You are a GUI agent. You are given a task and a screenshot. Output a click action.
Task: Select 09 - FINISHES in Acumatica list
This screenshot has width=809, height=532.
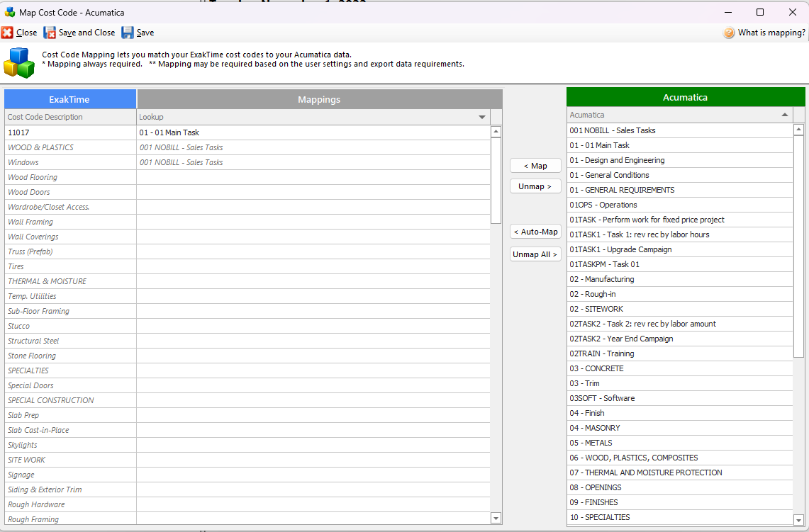click(680, 503)
